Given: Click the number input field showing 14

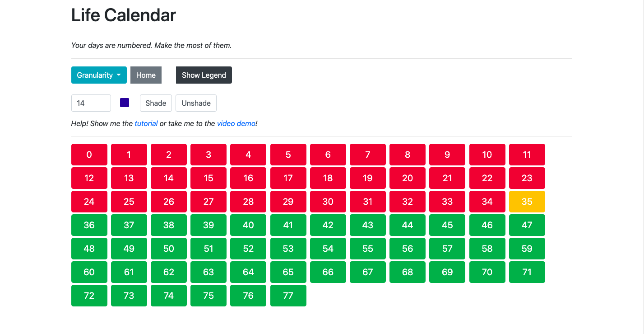Looking at the screenshot, I should (x=91, y=103).
